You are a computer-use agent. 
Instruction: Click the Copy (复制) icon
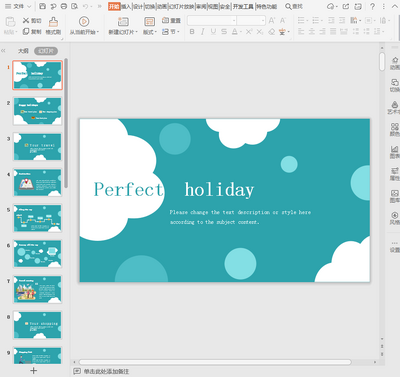tap(26, 31)
